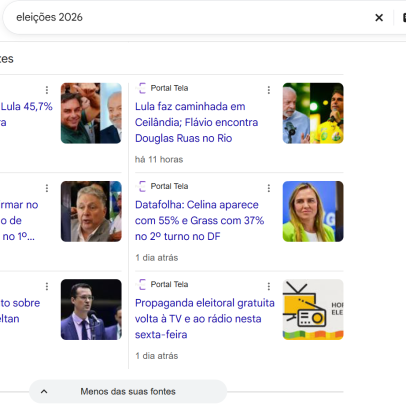Open the headline ending in 'no 1º...'

pos(19,220)
